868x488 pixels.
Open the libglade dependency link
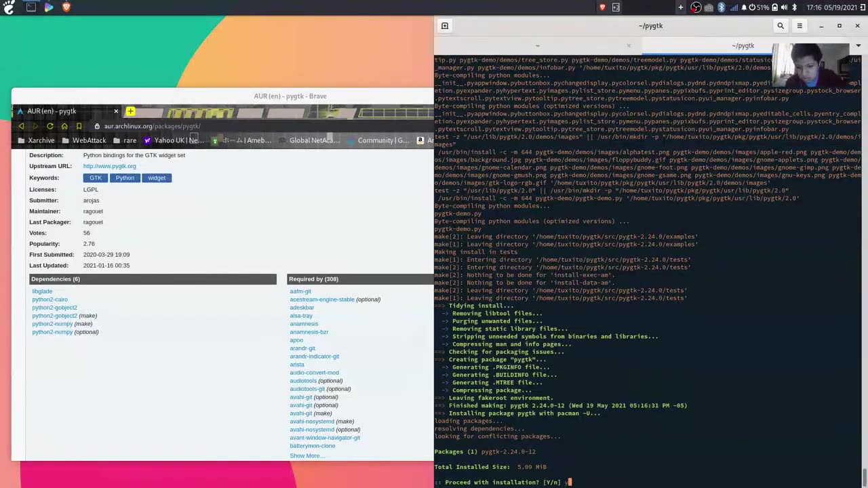click(x=42, y=291)
